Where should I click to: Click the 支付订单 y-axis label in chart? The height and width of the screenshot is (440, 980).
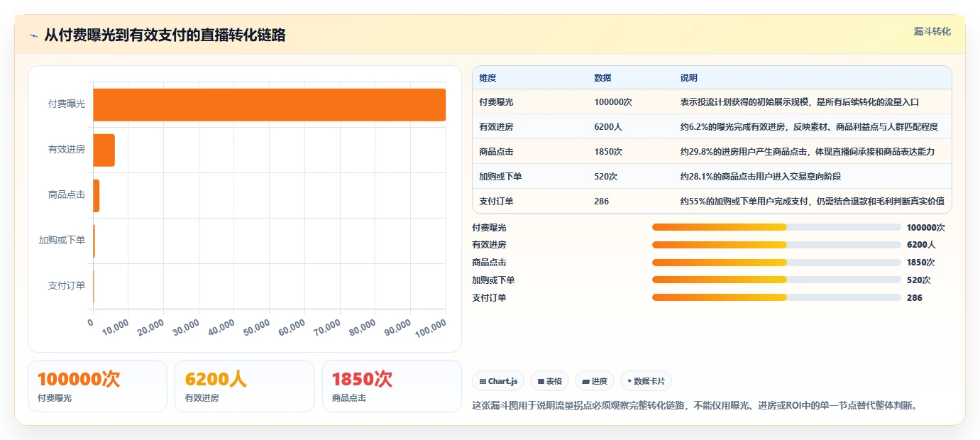[67, 285]
